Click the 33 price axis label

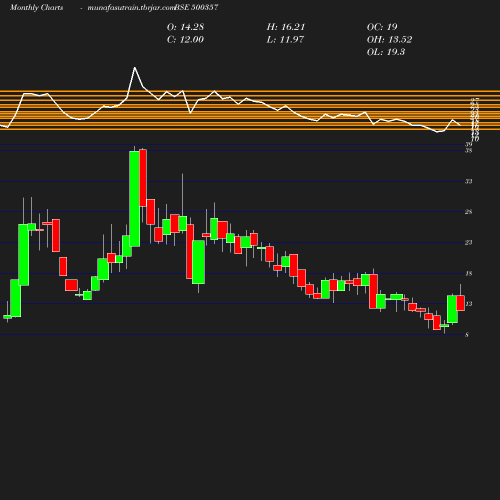(469, 182)
